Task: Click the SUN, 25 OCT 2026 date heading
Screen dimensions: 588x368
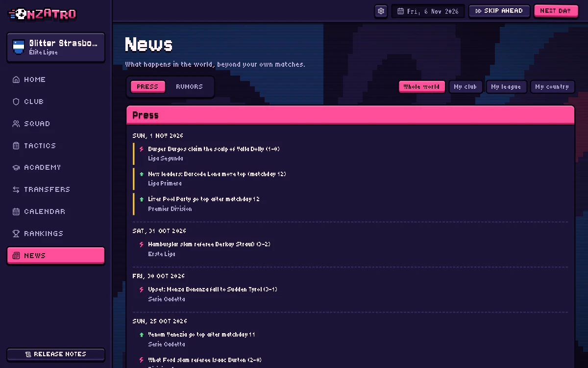Action: tap(160, 321)
